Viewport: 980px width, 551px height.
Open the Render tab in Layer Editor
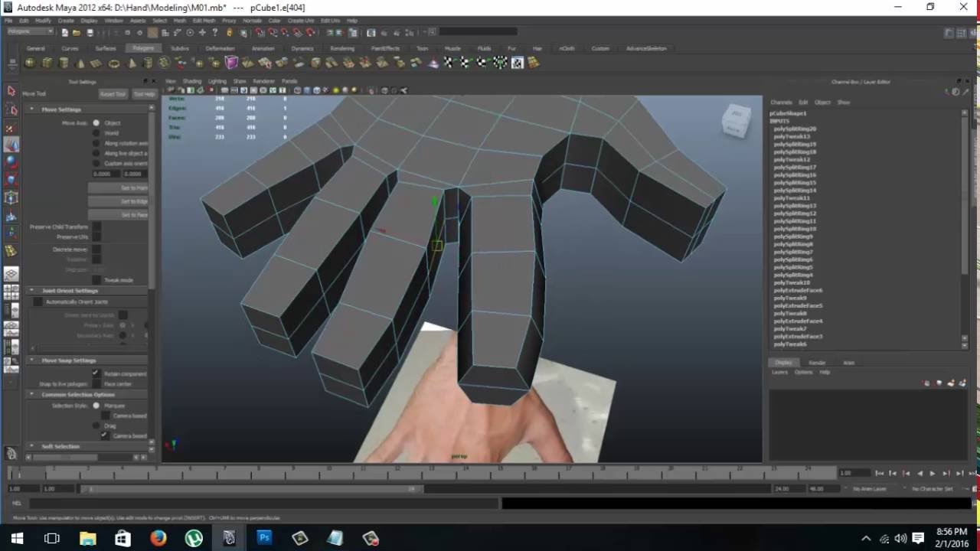(818, 363)
